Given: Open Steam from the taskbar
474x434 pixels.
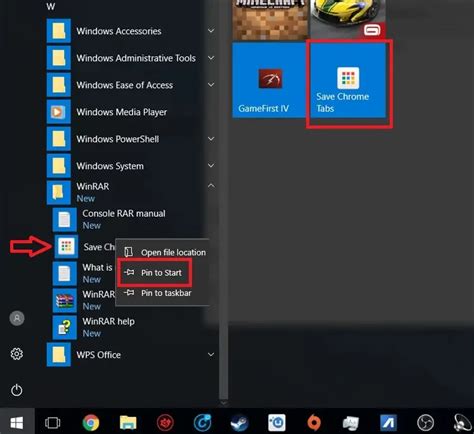Looking at the screenshot, I should click(239, 423).
